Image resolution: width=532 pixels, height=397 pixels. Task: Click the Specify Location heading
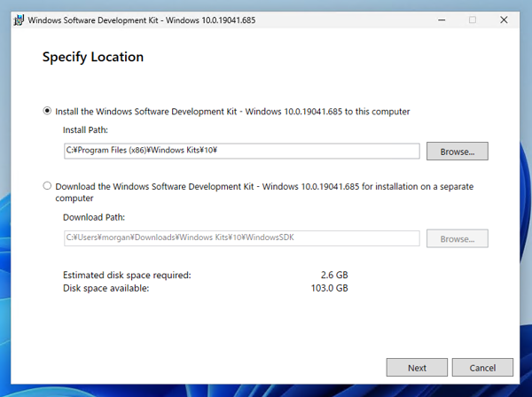(93, 57)
